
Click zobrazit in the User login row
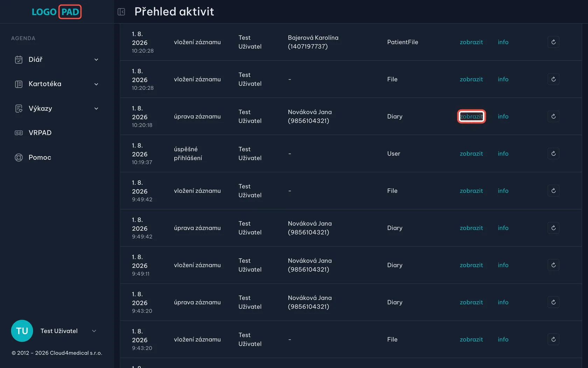coord(471,154)
